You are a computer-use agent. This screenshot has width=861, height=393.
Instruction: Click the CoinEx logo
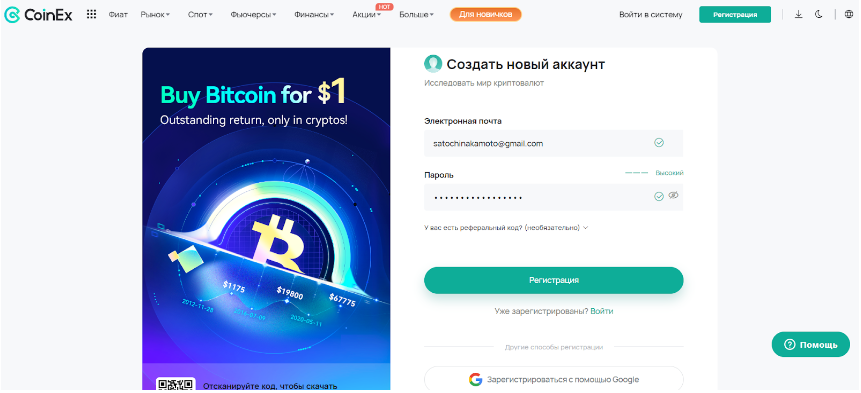coord(38,15)
